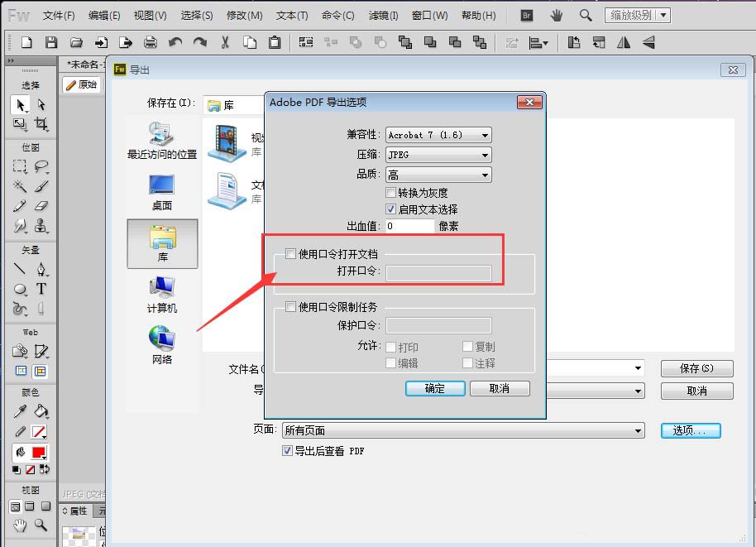
Task: Open Adobe Bridge via Br icon
Action: [527, 16]
